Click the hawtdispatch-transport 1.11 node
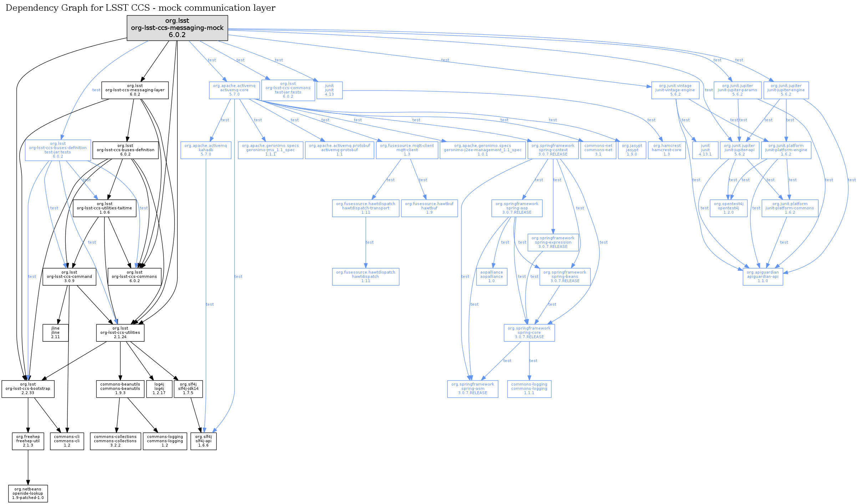Image resolution: width=858 pixels, height=504 pixels. 366,208
